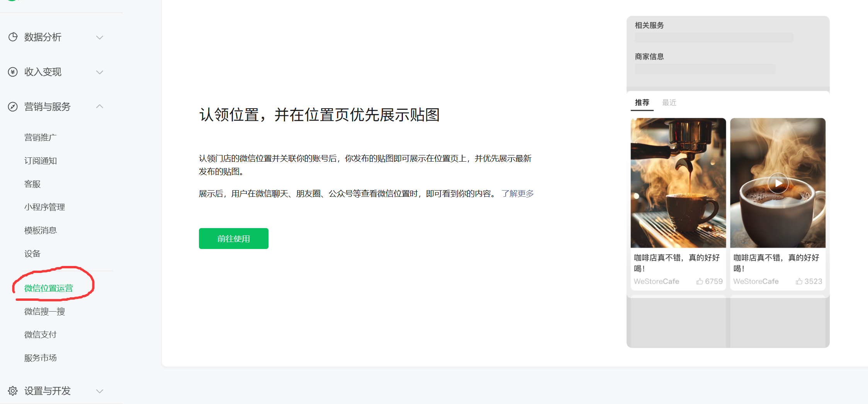This screenshot has height=404, width=868.
Task: Open 服务市场 menu entry
Action: coord(41,358)
